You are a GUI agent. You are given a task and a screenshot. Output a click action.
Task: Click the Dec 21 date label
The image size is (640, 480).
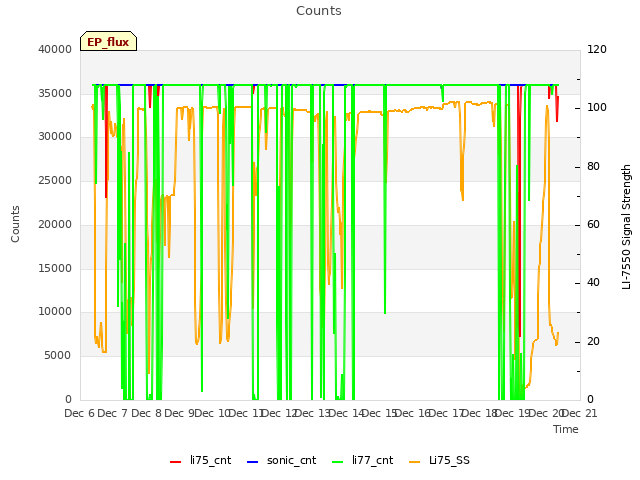(x=580, y=413)
